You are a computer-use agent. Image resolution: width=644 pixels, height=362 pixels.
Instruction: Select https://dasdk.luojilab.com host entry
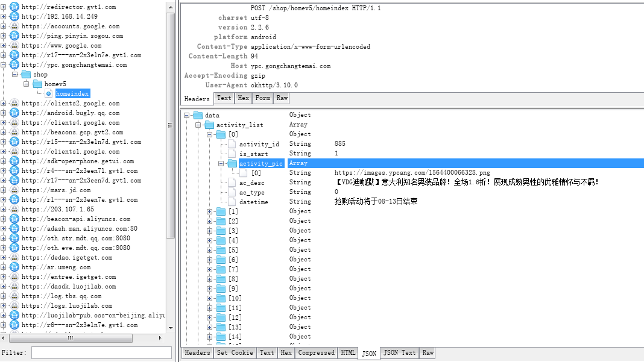(x=69, y=287)
